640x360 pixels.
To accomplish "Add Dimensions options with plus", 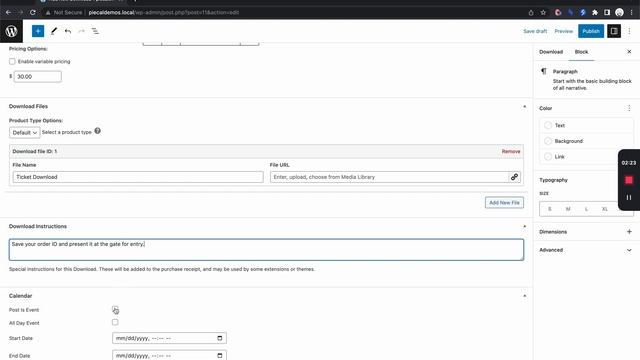I will click(629, 231).
